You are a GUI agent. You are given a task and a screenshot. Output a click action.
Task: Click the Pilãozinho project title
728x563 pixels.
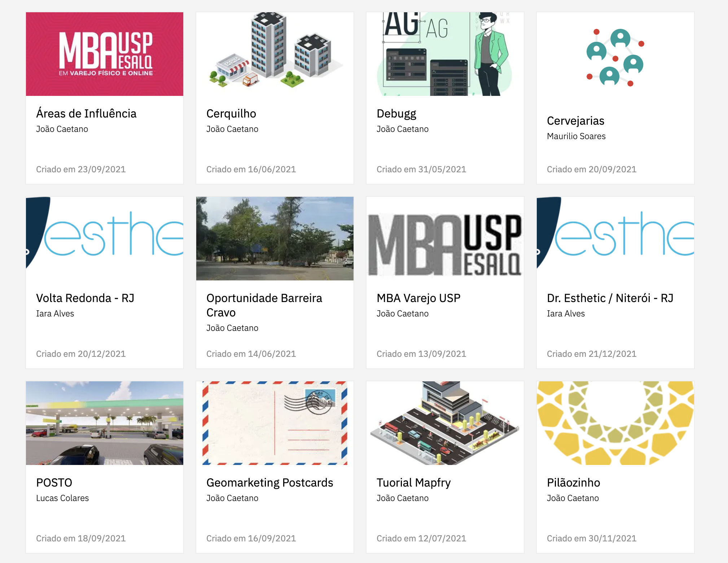click(x=573, y=483)
